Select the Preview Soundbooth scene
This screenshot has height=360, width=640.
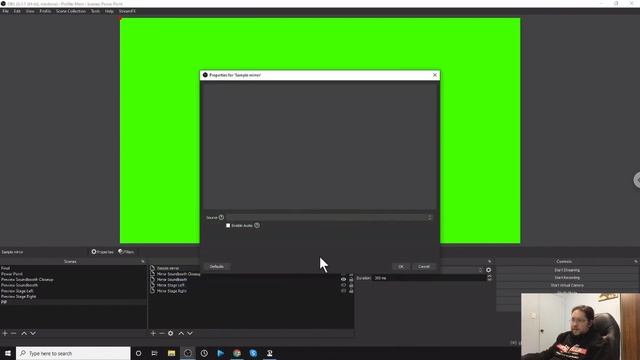pos(19,285)
